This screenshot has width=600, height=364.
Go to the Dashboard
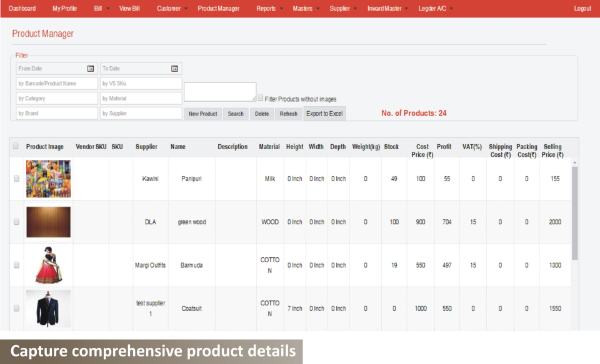pyautogui.click(x=22, y=8)
